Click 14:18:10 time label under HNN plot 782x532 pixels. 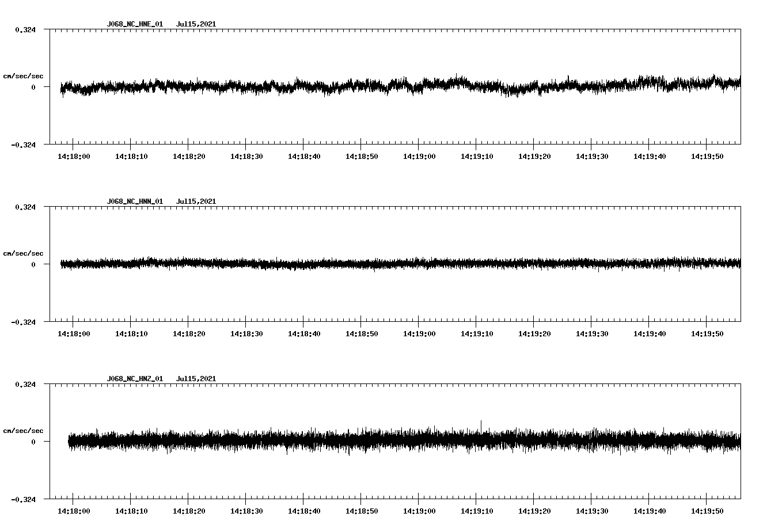131,333
